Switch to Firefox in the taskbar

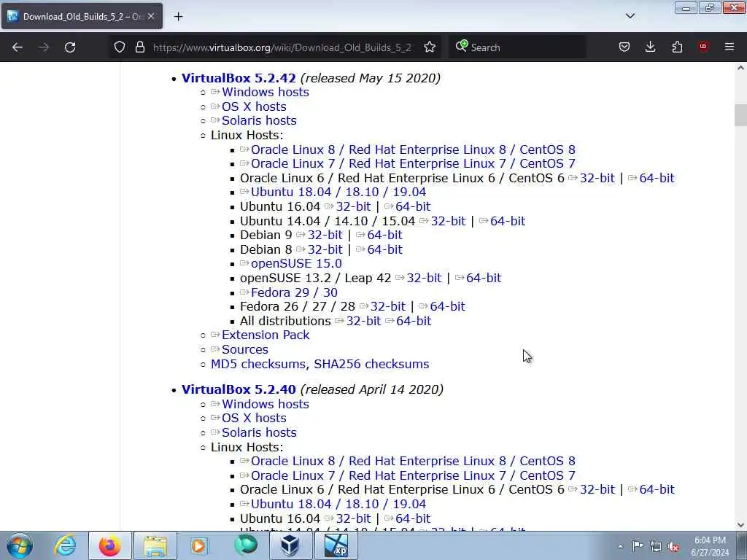click(110, 545)
